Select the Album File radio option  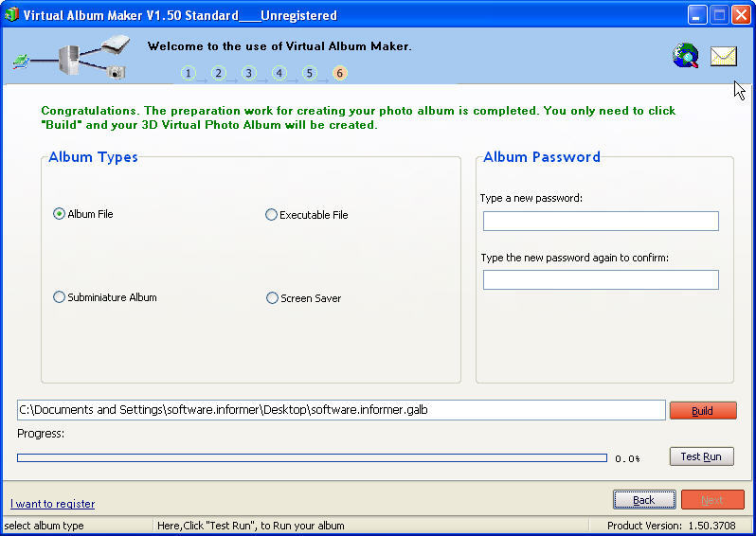[x=83, y=214]
